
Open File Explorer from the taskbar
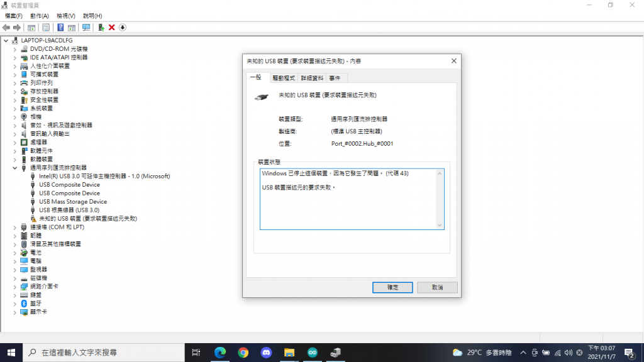tap(289, 353)
